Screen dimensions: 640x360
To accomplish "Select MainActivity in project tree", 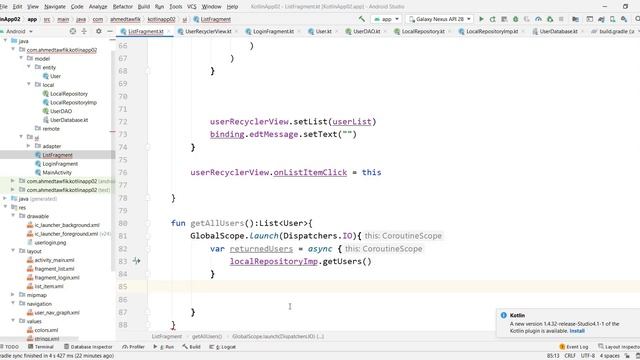I will (x=57, y=172).
